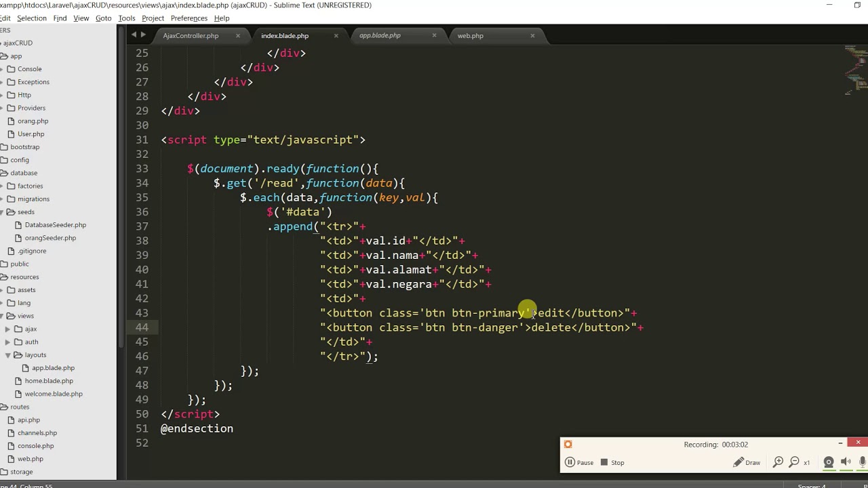
Task: Expand the auth folder arrow
Action: tap(8, 342)
